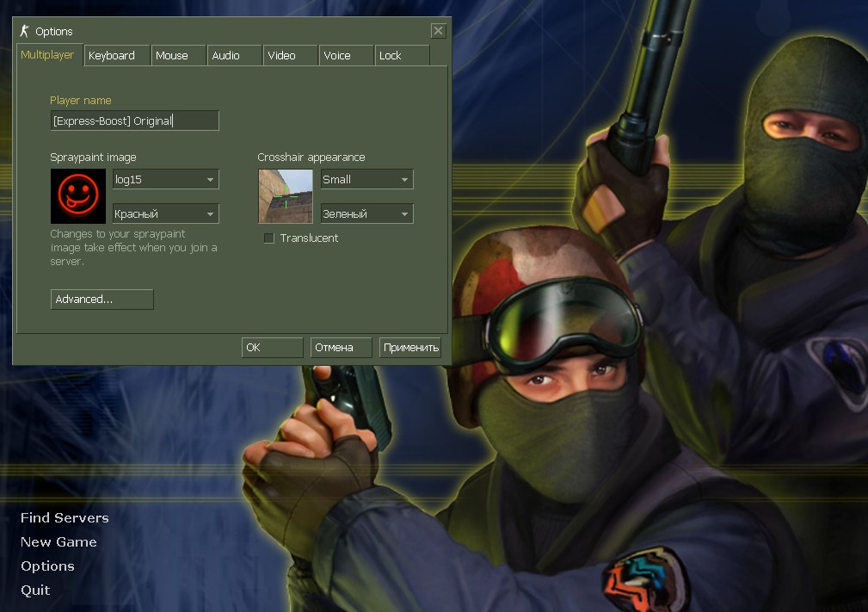Open the Advanced... settings button
The image size is (868, 612).
pos(102,299)
